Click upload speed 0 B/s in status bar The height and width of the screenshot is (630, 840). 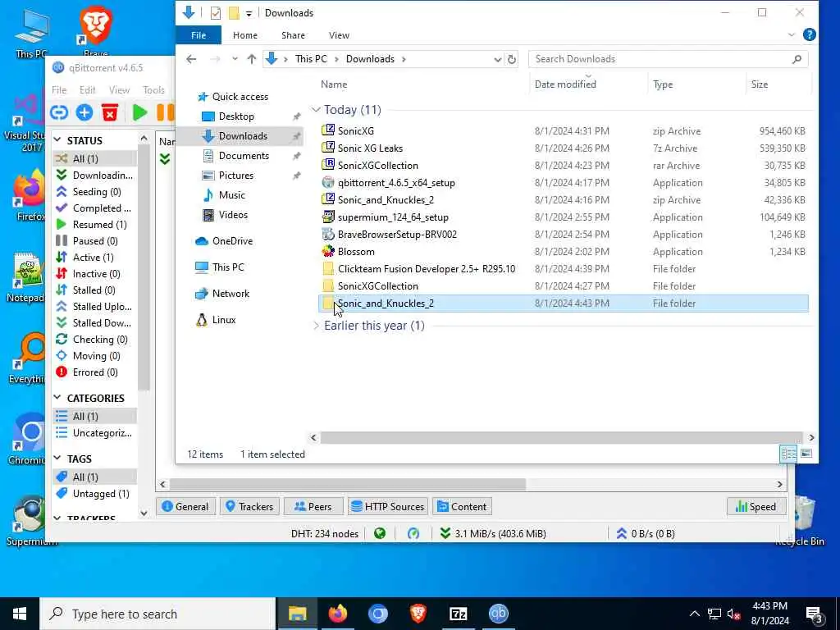tap(646, 533)
